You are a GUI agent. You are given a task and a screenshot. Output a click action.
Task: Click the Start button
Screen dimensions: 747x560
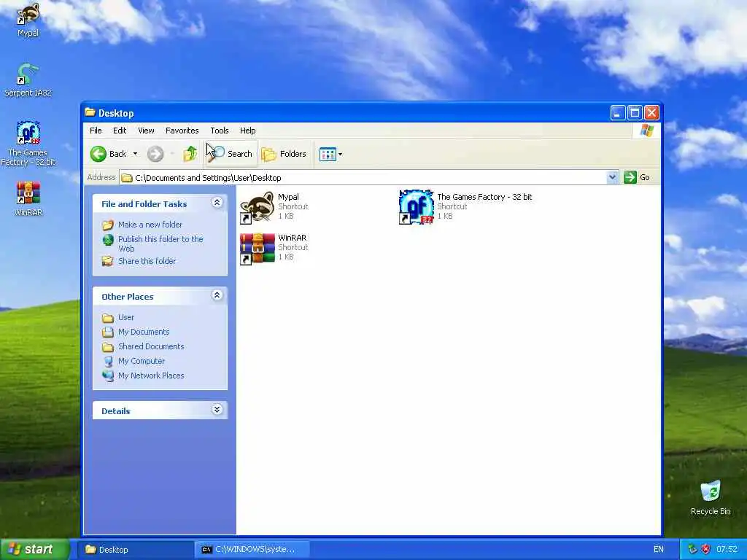tap(35, 550)
